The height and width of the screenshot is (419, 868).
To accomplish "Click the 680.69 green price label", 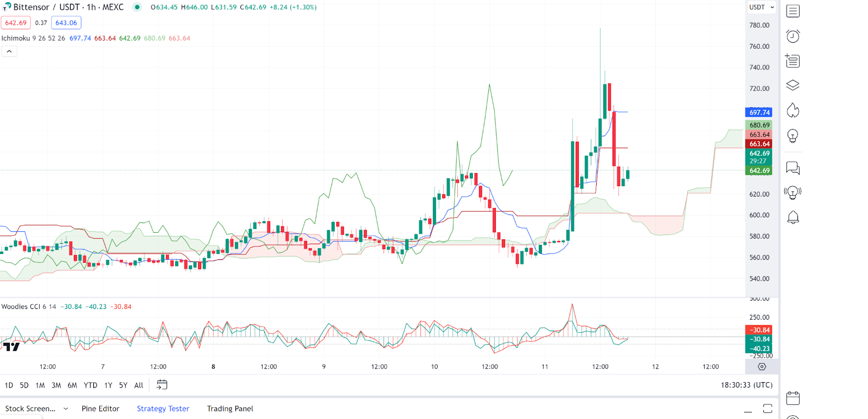I will (x=759, y=125).
